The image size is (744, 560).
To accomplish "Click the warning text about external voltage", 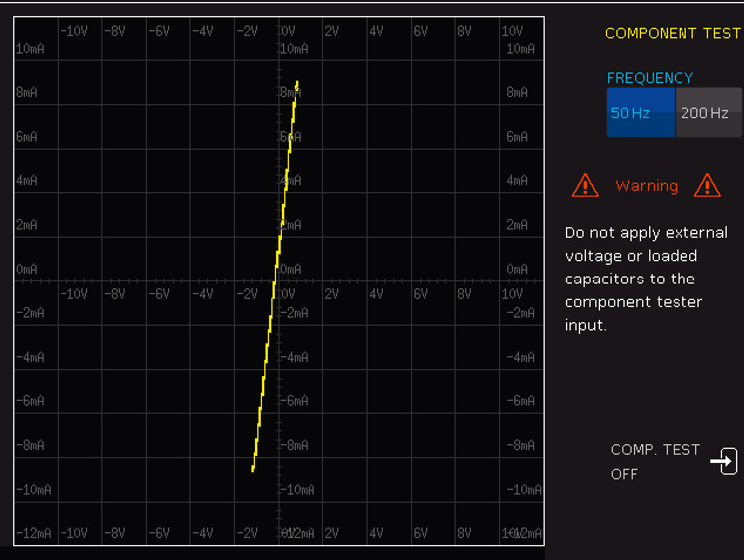I will click(646, 279).
